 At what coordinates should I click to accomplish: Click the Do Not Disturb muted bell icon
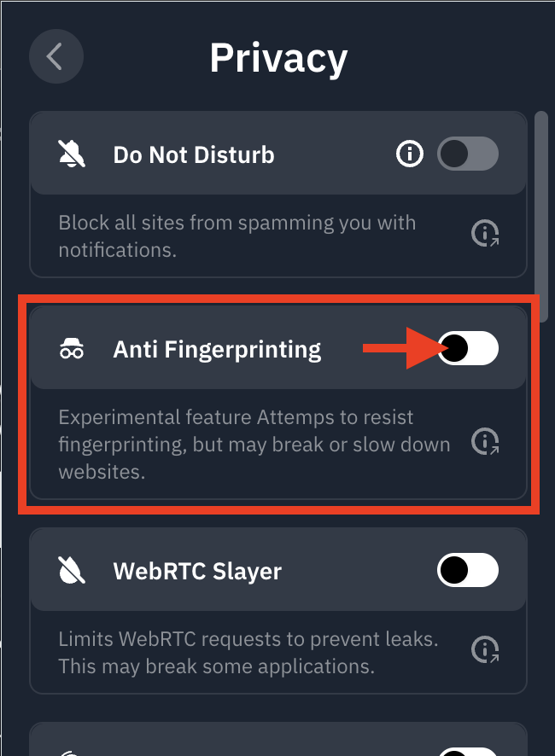point(72,154)
